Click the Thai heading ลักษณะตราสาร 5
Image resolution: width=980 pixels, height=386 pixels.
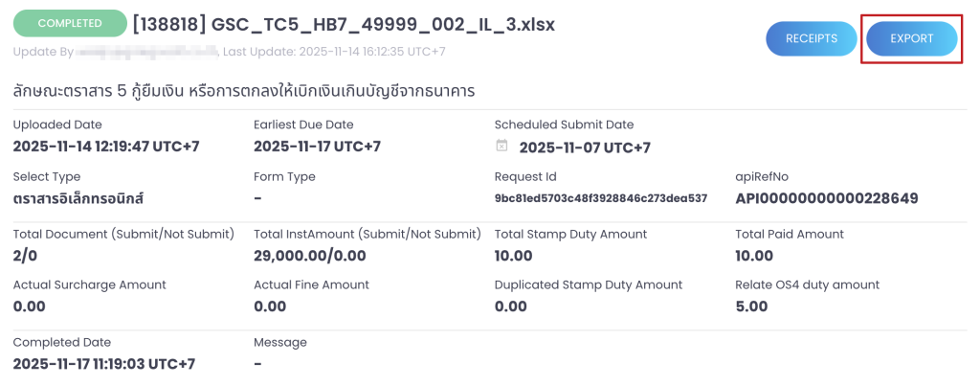click(244, 91)
